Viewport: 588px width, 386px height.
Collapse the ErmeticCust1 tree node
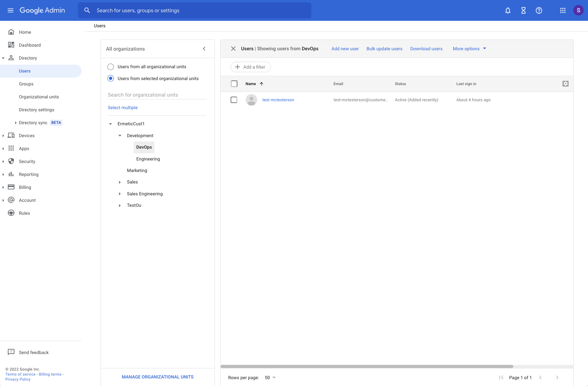point(110,124)
